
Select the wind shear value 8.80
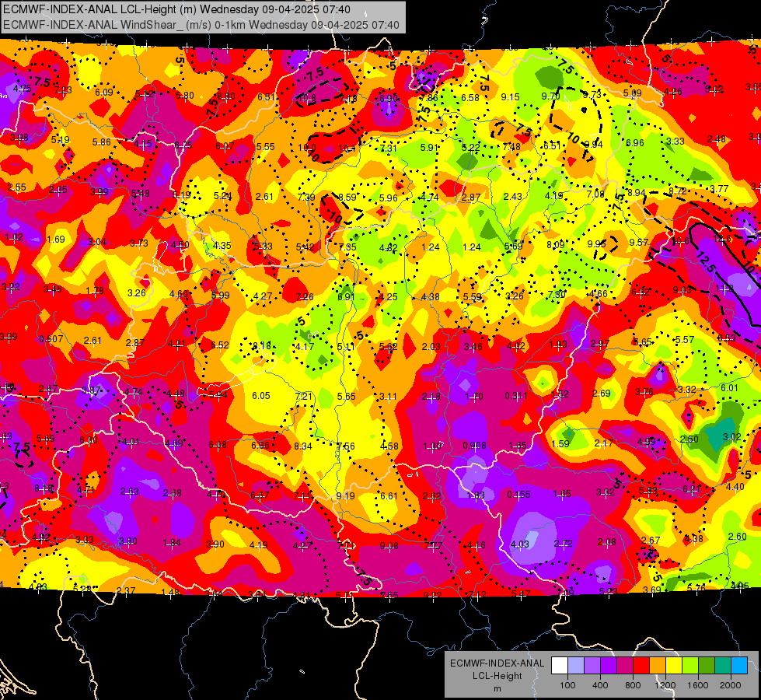pyautogui.click(x=226, y=96)
